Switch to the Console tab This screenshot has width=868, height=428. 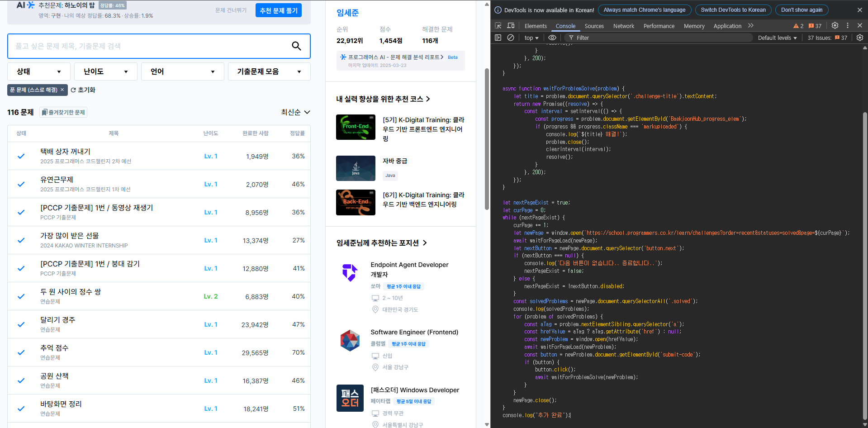click(x=565, y=26)
